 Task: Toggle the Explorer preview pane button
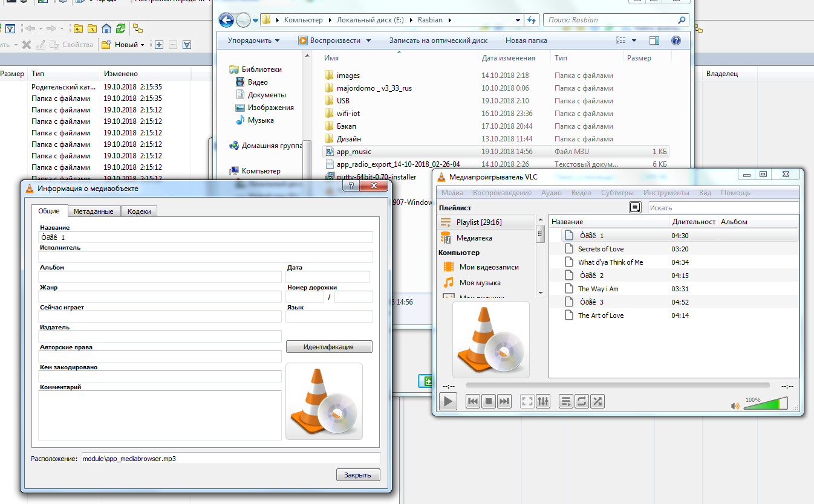(654, 40)
